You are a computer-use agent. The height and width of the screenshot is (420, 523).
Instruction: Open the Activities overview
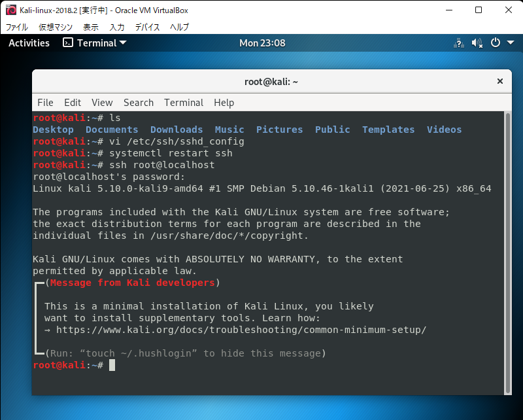coord(29,43)
